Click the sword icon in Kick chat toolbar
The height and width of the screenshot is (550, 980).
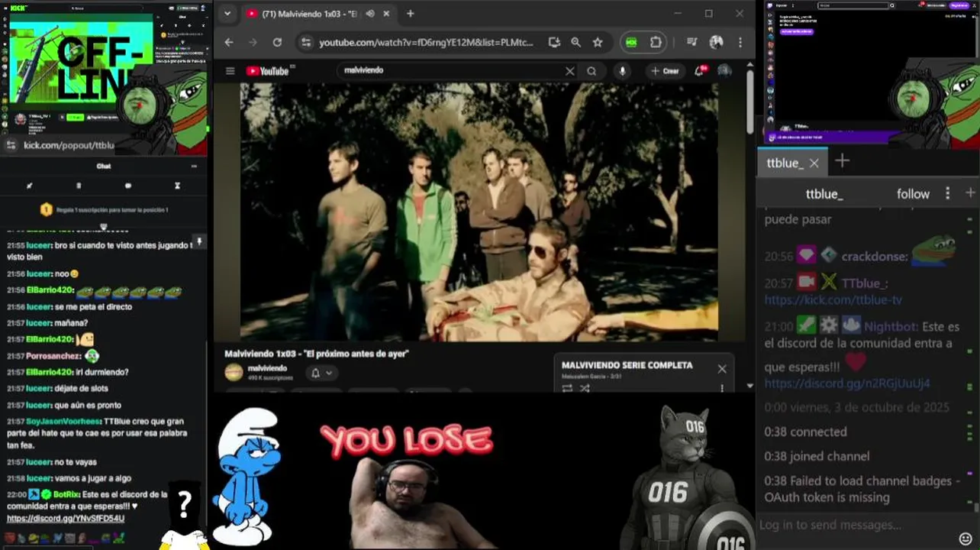[x=30, y=186]
